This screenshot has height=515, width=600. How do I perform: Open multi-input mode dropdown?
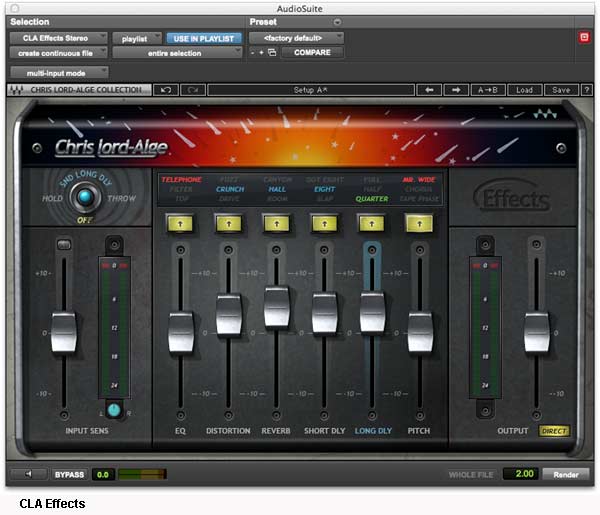coord(59,73)
